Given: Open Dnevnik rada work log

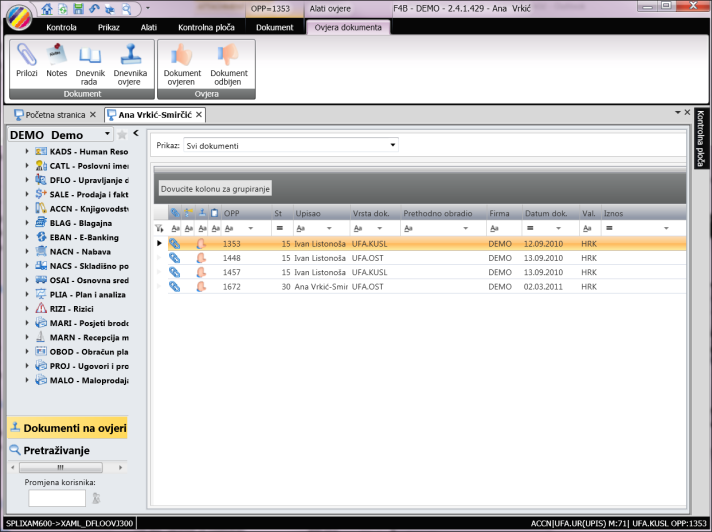Looking at the screenshot, I should [x=90, y=60].
